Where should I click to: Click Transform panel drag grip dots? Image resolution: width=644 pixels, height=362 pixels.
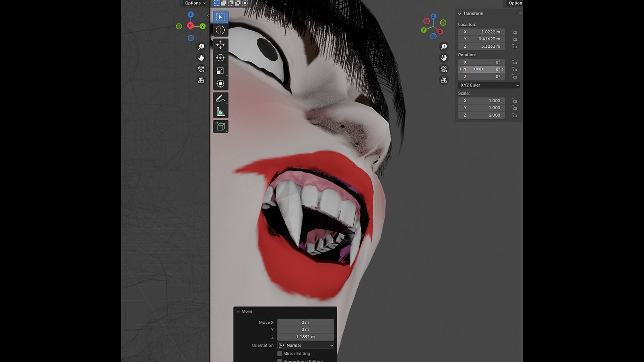[518, 14]
